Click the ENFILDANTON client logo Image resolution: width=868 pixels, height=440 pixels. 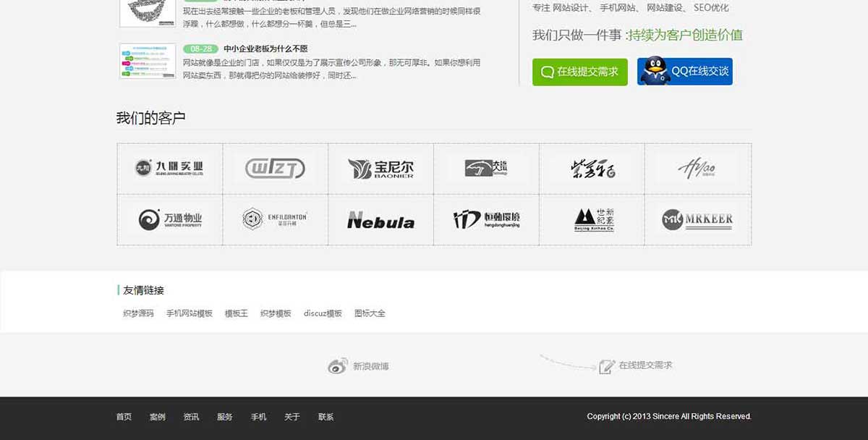point(275,219)
